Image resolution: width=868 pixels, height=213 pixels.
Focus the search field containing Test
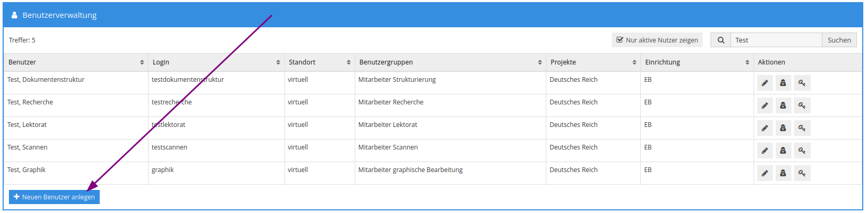pyautogui.click(x=776, y=40)
